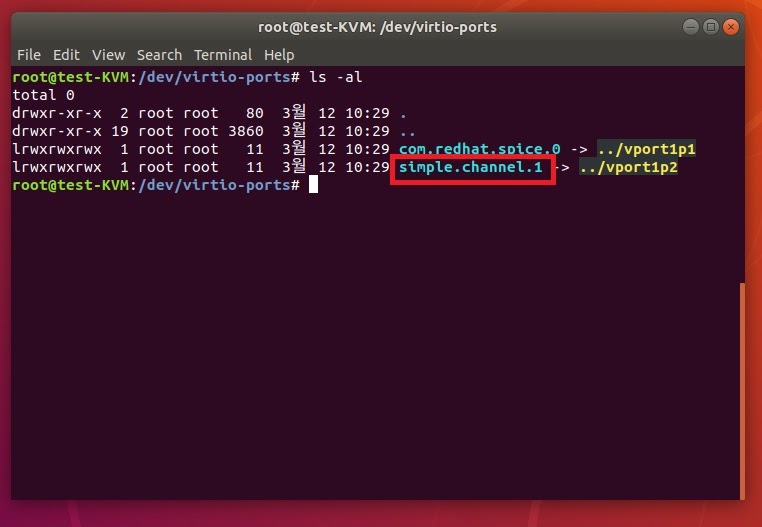Image resolution: width=762 pixels, height=527 pixels.
Task: Click the ../vport1p1 link target
Action: (x=646, y=149)
